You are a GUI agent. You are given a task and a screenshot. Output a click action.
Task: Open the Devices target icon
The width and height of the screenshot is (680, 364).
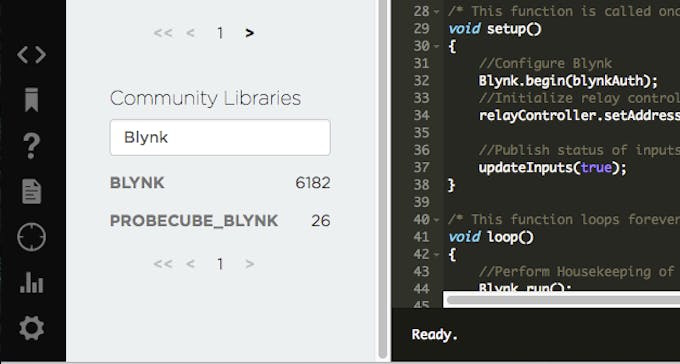click(32, 237)
